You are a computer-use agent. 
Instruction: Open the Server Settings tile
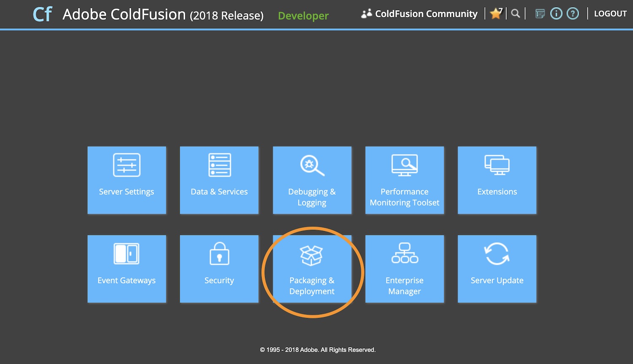(x=127, y=180)
